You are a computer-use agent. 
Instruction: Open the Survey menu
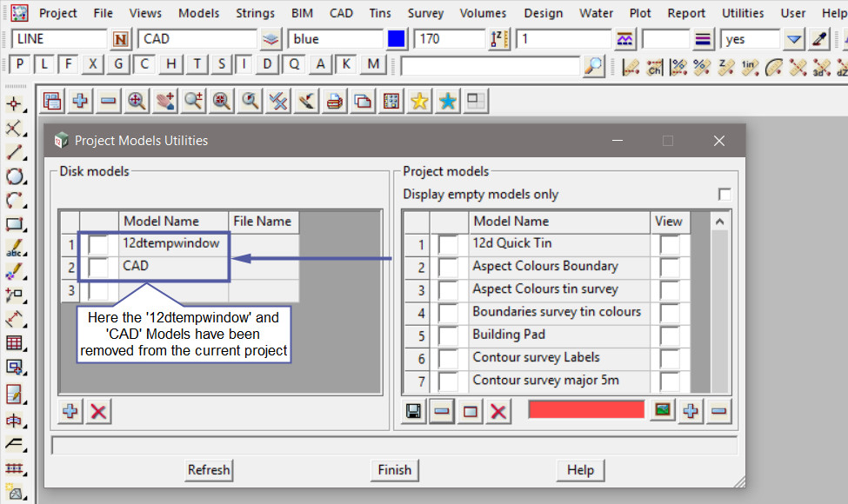click(x=425, y=13)
